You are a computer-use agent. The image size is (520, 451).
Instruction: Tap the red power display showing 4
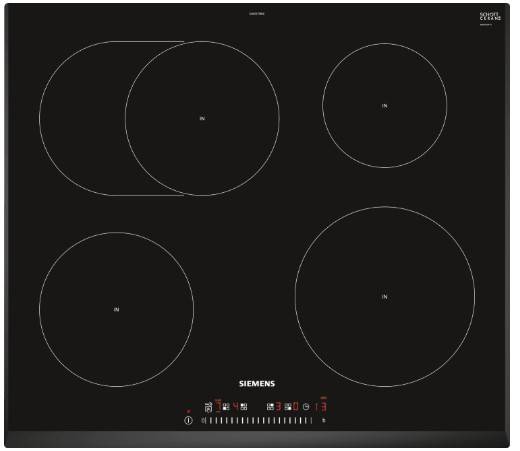coord(235,407)
